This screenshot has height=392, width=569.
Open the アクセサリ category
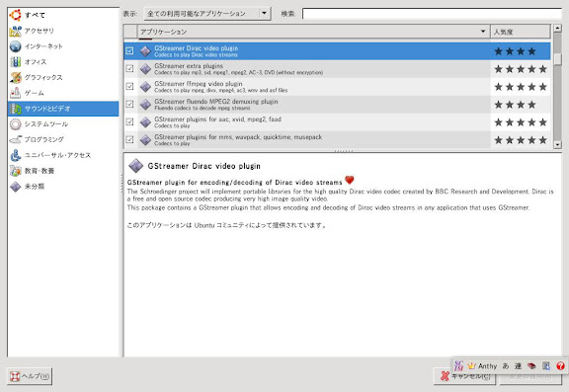click(63, 31)
